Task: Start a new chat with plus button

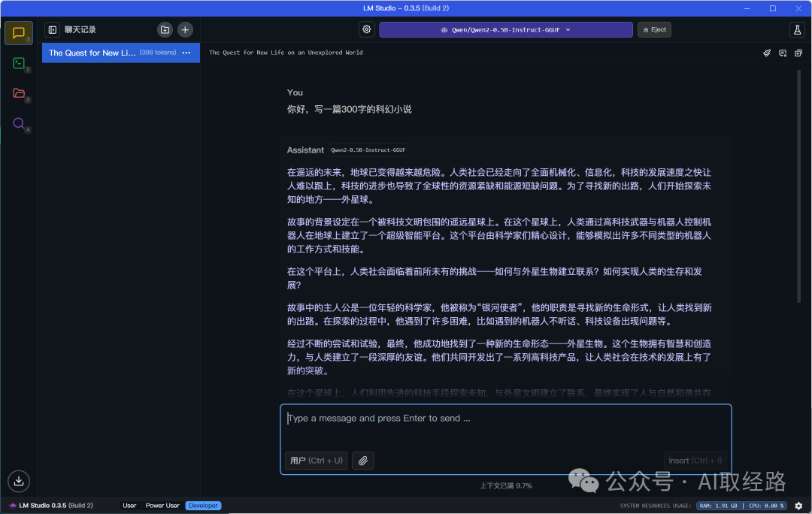Action: pos(185,30)
